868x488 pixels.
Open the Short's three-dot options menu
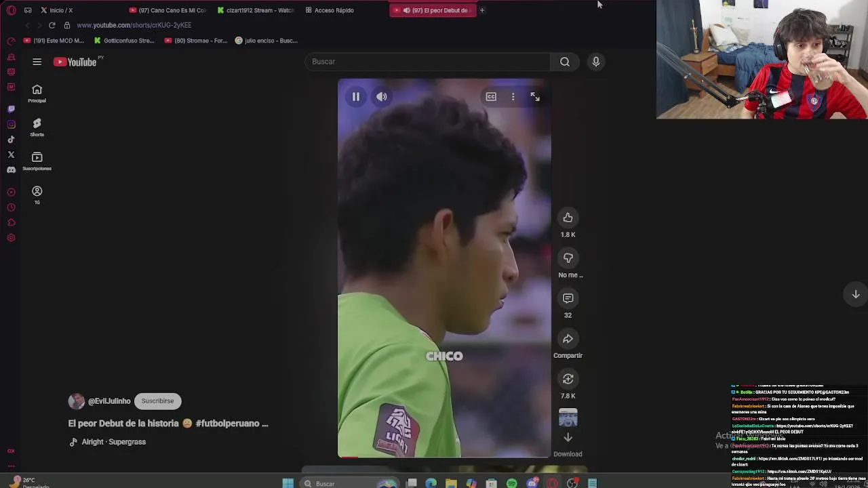click(x=513, y=97)
